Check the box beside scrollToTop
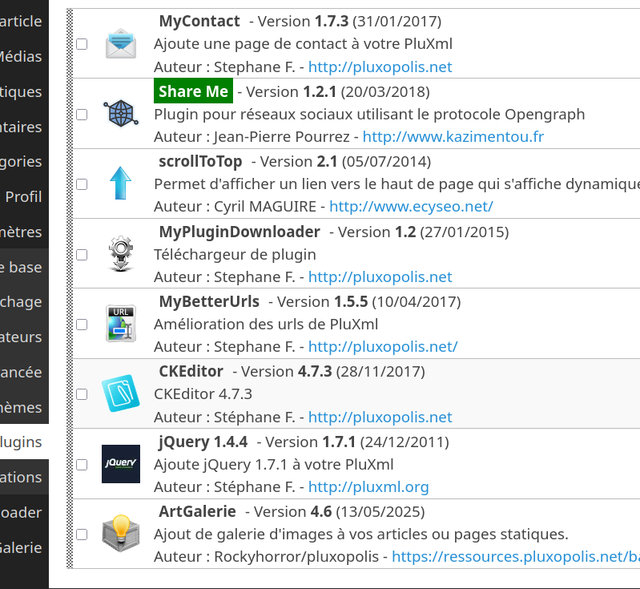 point(82,184)
